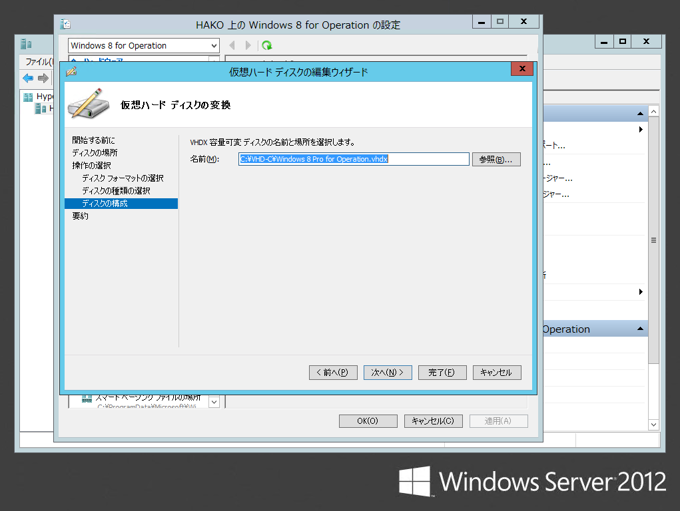The image size is (680, 511).
Task: Click the forward arrow in settings toolbar
Action: point(248,45)
